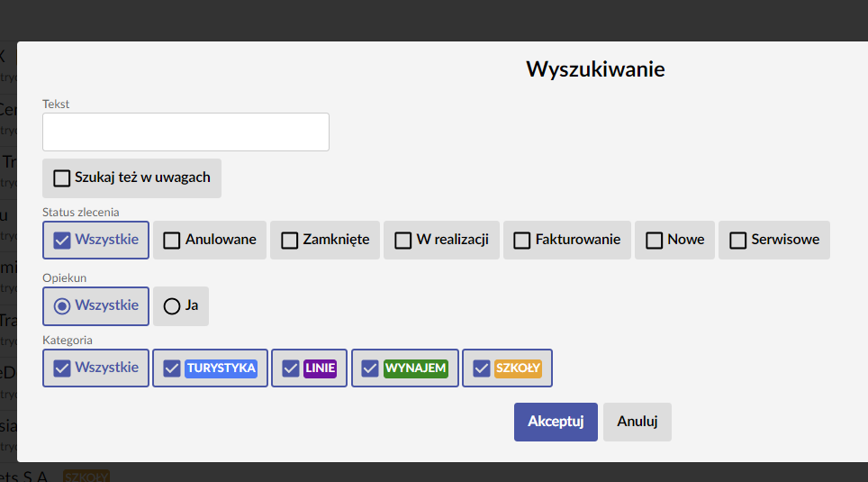Viewport: 868px width, 482px height.
Task: Check the W realizacji status
Action: coord(442,240)
